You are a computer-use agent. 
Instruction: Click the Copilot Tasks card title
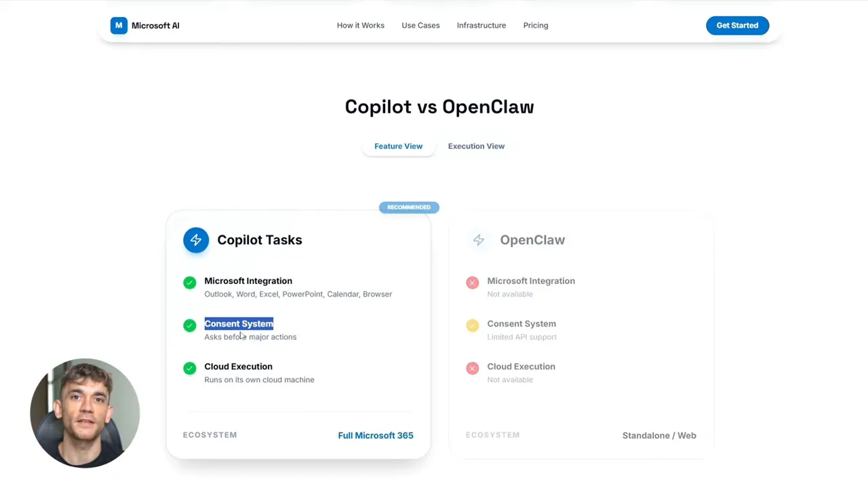260,240
